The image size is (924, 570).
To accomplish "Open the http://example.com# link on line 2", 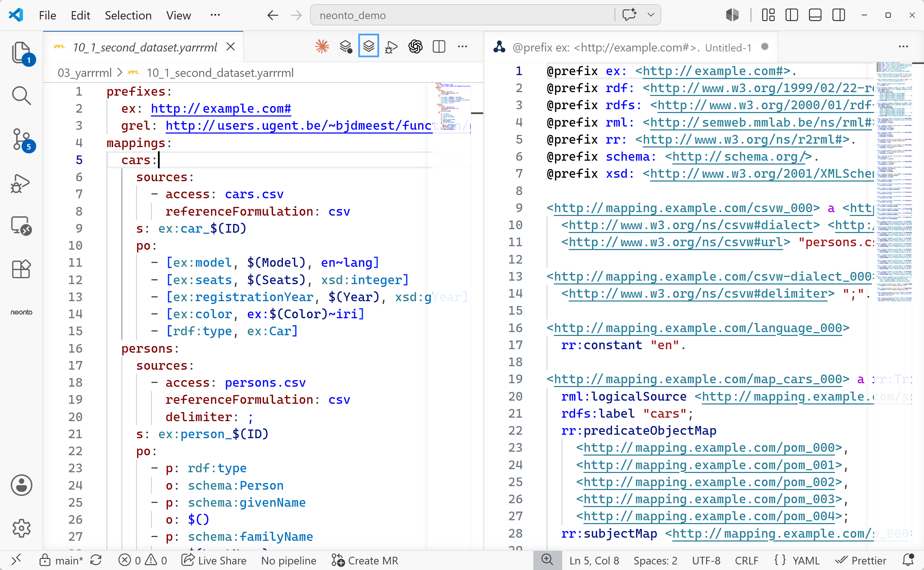I will point(221,109).
